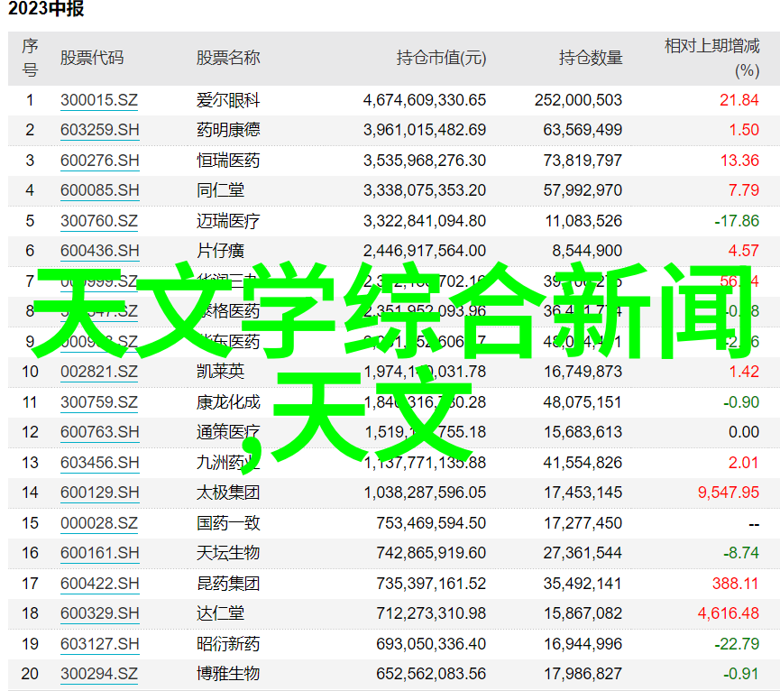
Task: Click change value -17.86
Action: (737, 220)
